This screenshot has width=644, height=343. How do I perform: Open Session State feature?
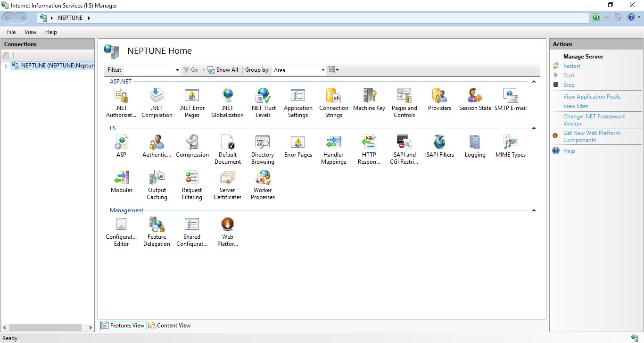[x=475, y=100]
